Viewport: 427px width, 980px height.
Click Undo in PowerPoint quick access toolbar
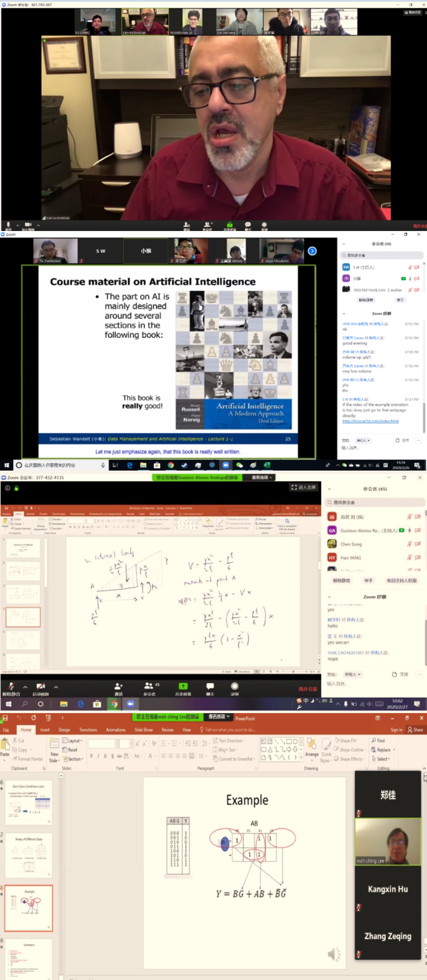(x=19, y=718)
